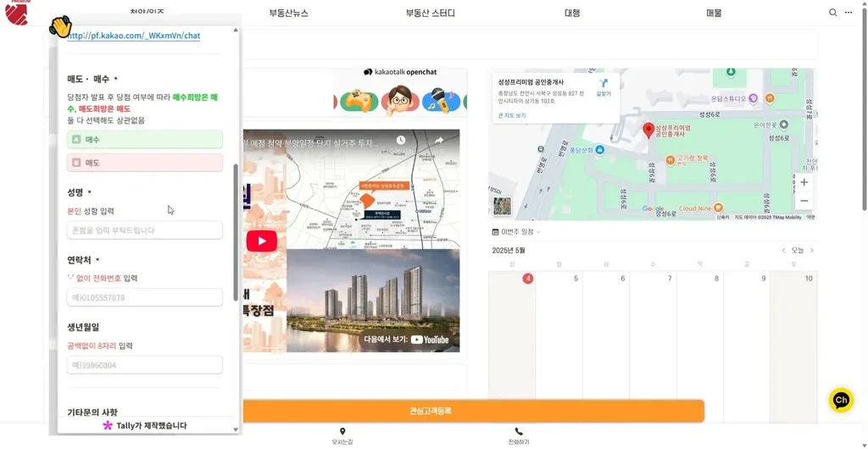This screenshot has height=449, width=868.
Task: Zoom in on the map with plus button
Action: (804, 182)
